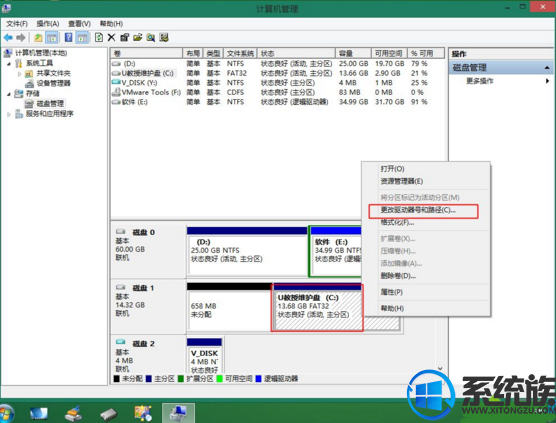Open the 查看(V) menu

(x=79, y=24)
